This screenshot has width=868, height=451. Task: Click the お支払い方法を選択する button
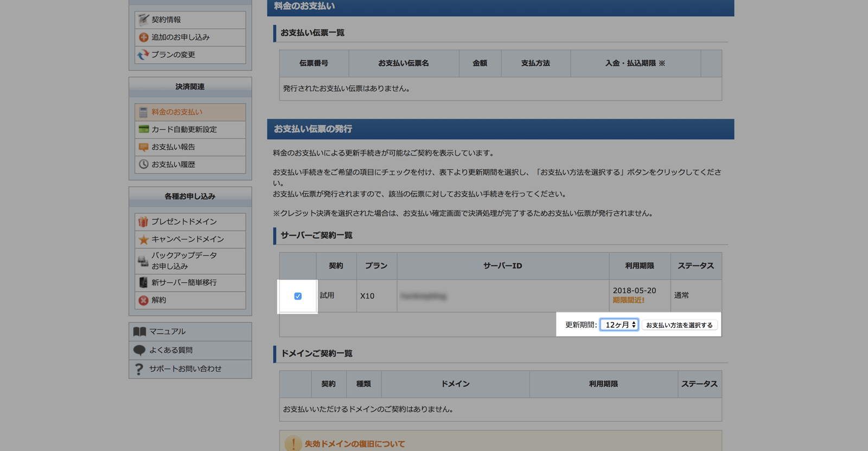[x=679, y=325]
